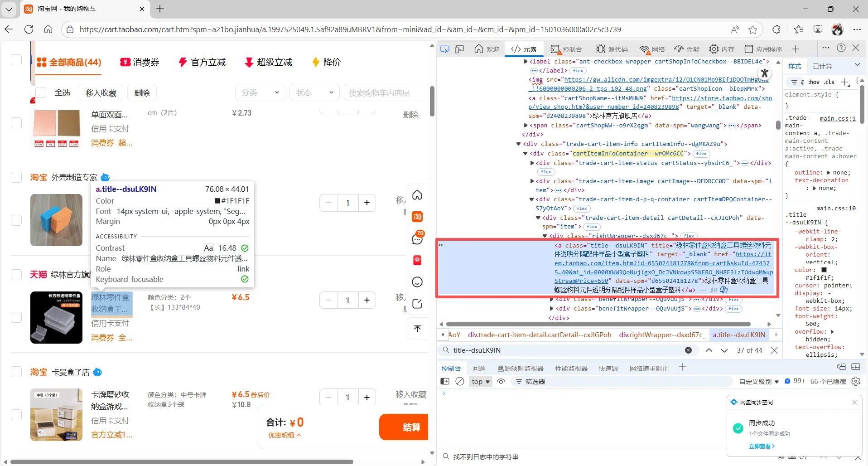Add new style rule with plus icon

pyautogui.click(x=844, y=82)
